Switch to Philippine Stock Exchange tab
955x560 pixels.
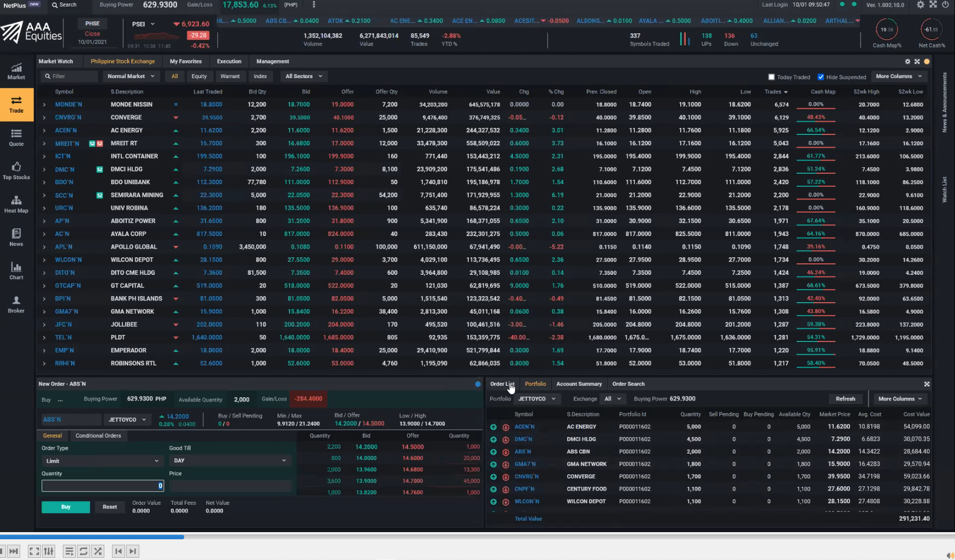pyautogui.click(x=122, y=62)
